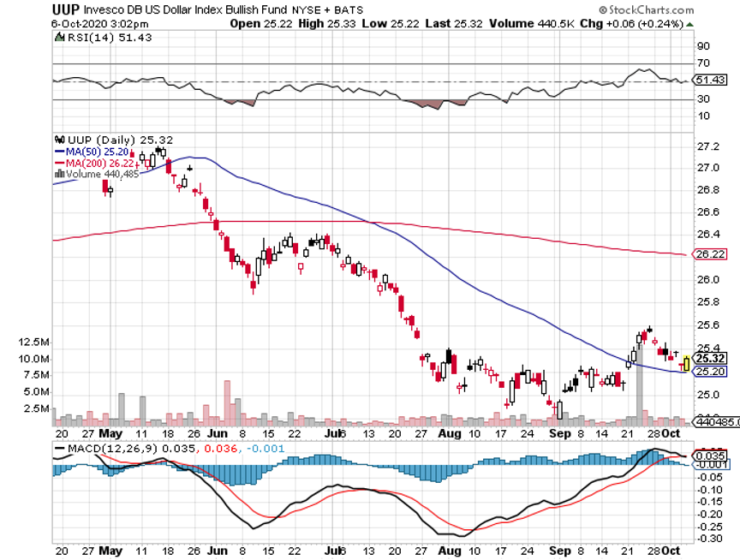Screen dimensions: 740x560
Task: Click the High 25.33 value
Action: [x=327, y=24]
